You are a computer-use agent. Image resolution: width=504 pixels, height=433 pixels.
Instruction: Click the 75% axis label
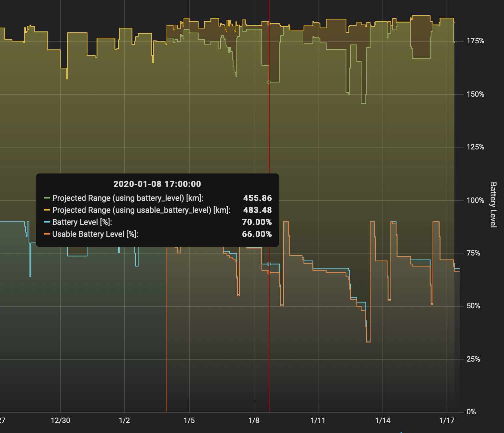473,253
